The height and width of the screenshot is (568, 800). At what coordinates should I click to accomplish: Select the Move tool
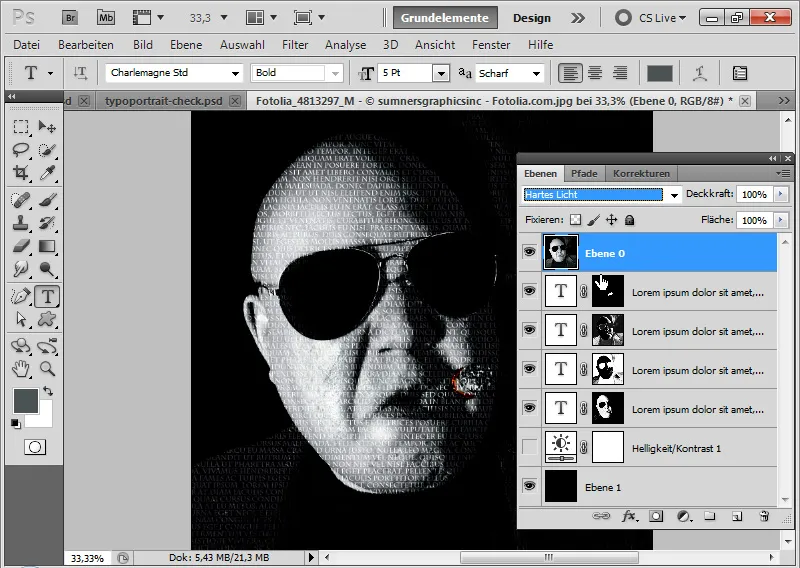47,126
